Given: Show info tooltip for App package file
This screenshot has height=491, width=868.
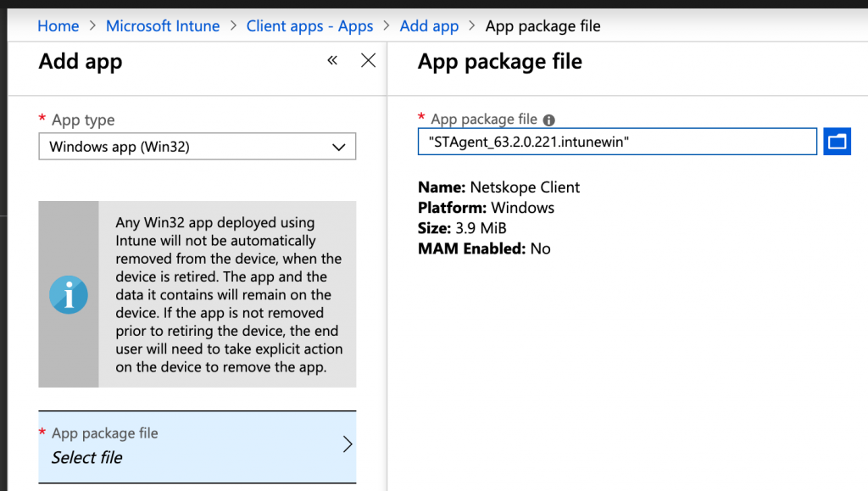Looking at the screenshot, I should point(548,120).
